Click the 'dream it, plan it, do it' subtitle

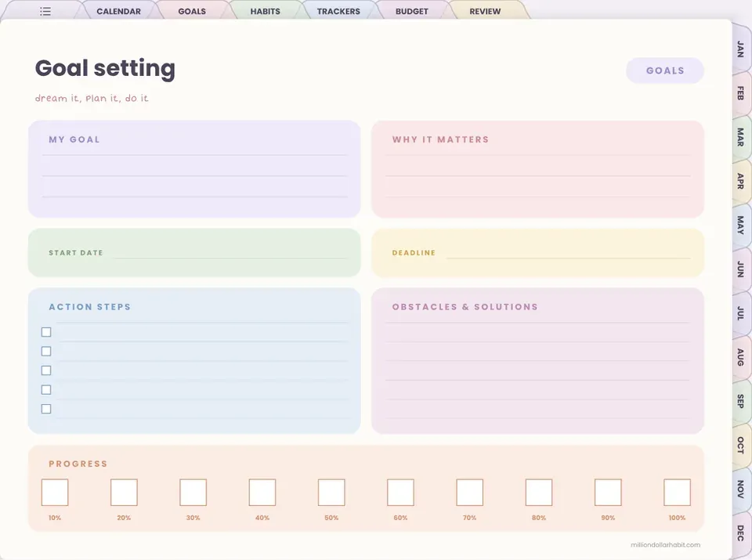92,98
